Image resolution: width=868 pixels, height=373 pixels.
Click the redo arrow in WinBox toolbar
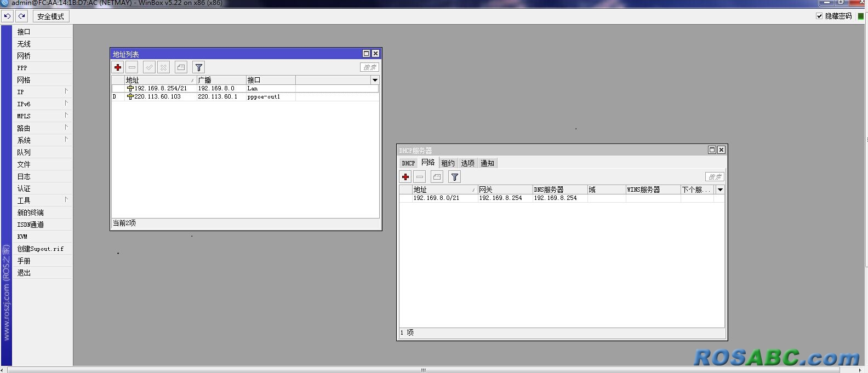(21, 16)
